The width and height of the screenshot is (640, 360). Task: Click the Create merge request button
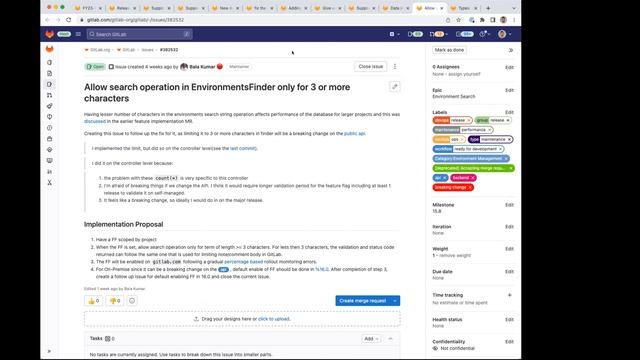[362, 301]
